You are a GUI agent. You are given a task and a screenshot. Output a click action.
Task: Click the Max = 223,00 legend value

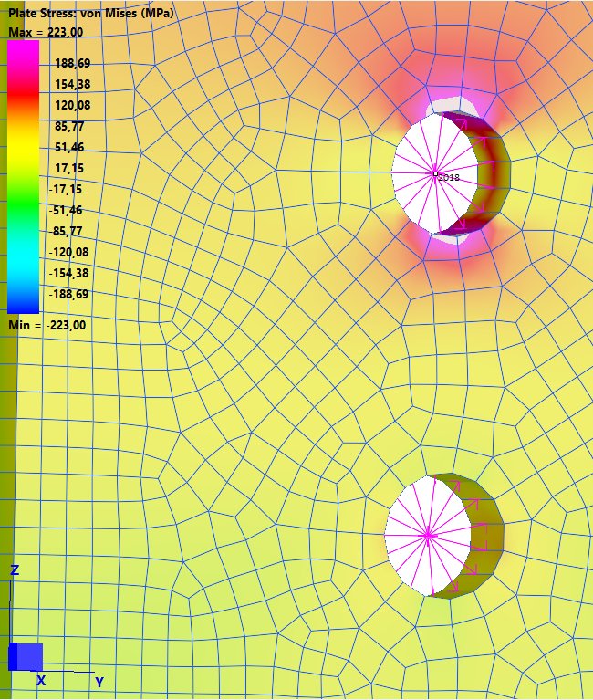point(46,32)
